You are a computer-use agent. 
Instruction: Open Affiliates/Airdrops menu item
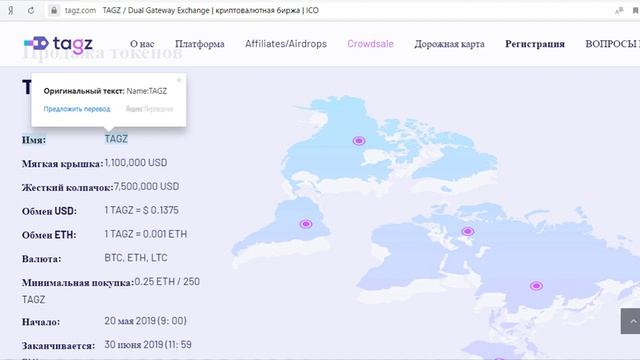pyautogui.click(x=286, y=44)
